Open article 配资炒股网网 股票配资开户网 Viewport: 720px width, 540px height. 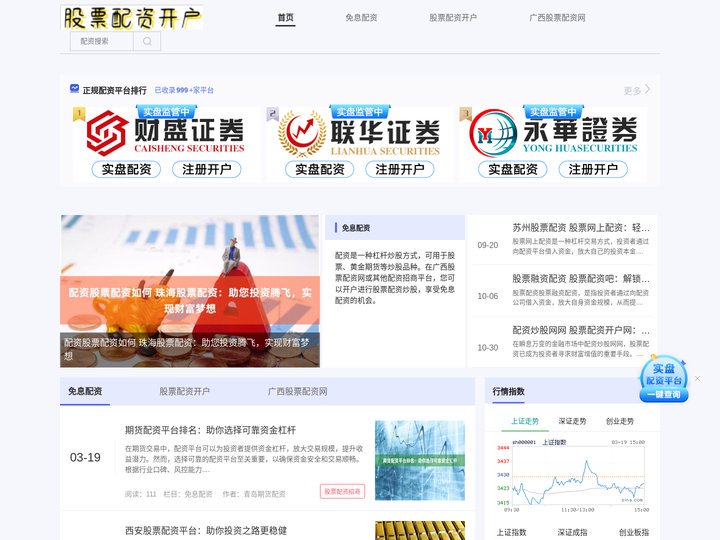[581, 330]
